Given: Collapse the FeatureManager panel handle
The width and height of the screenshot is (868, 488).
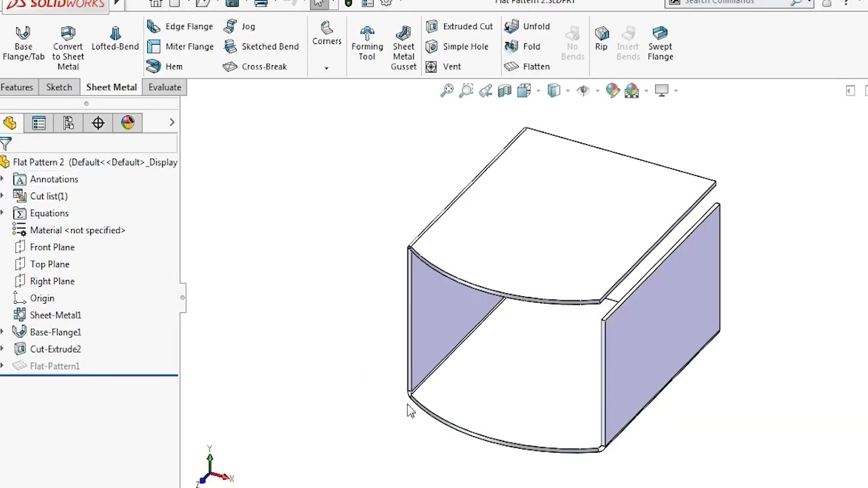Looking at the screenshot, I should [182, 298].
